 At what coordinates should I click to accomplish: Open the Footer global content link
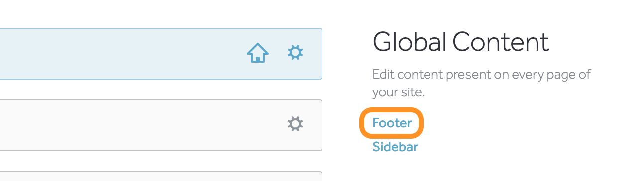click(392, 123)
